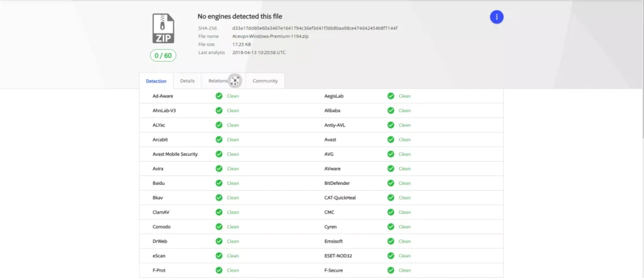Click the green check icon for ALYac
This screenshot has width=644, height=278.
tap(219, 125)
